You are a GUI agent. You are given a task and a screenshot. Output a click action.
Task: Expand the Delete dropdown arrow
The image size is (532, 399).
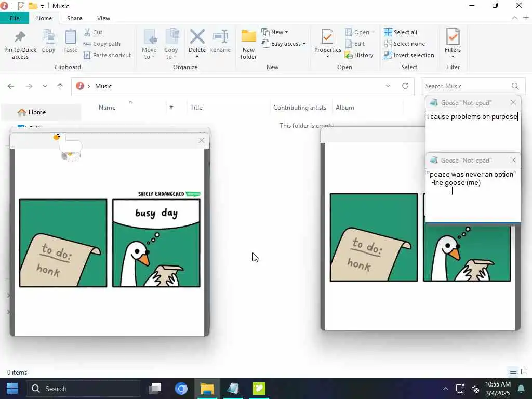click(x=197, y=56)
